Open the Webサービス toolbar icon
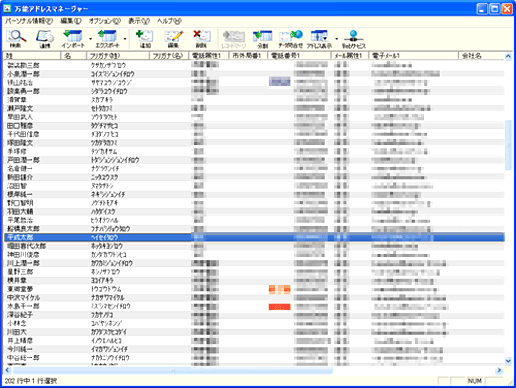 [x=354, y=39]
